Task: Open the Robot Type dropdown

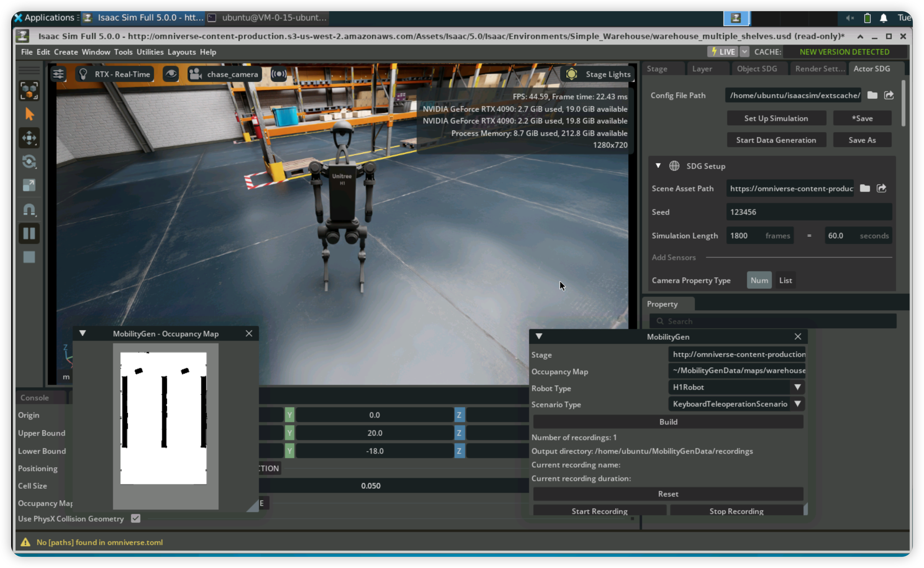Action: [736, 387]
